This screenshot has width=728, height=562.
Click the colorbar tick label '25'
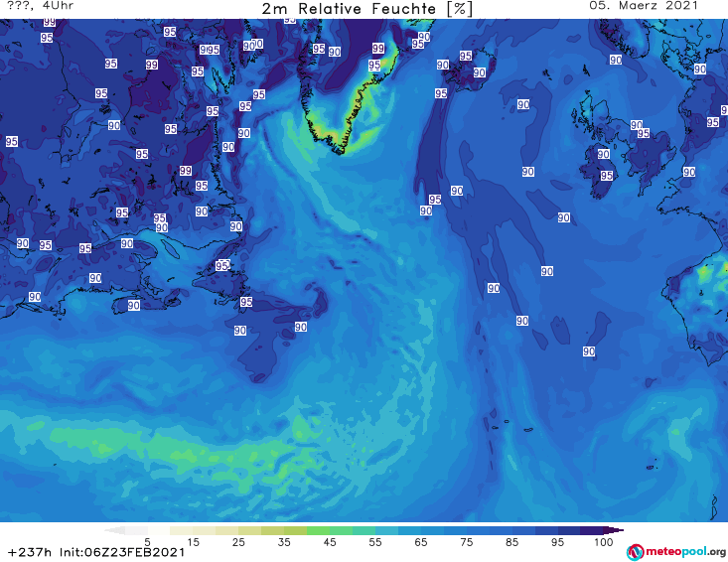[238, 542]
